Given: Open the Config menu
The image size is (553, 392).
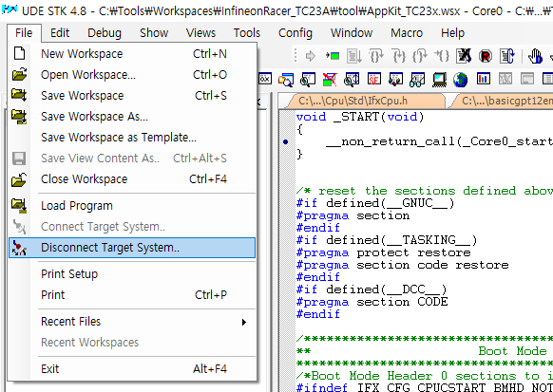Looking at the screenshot, I should [296, 33].
